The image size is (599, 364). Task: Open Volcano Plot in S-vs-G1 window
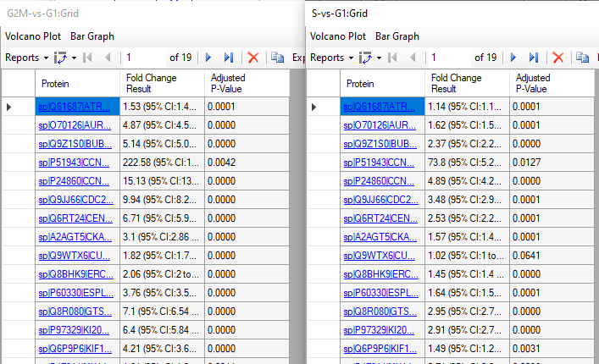pyautogui.click(x=338, y=36)
